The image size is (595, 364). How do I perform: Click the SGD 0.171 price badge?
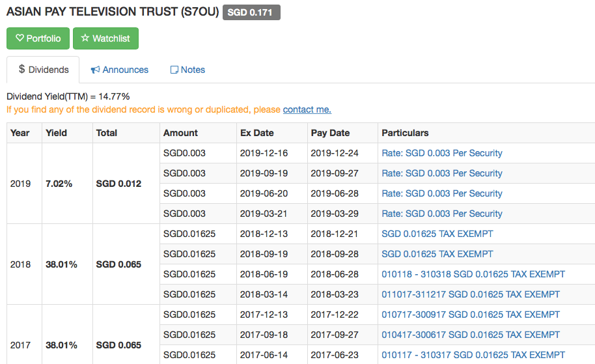click(x=251, y=12)
